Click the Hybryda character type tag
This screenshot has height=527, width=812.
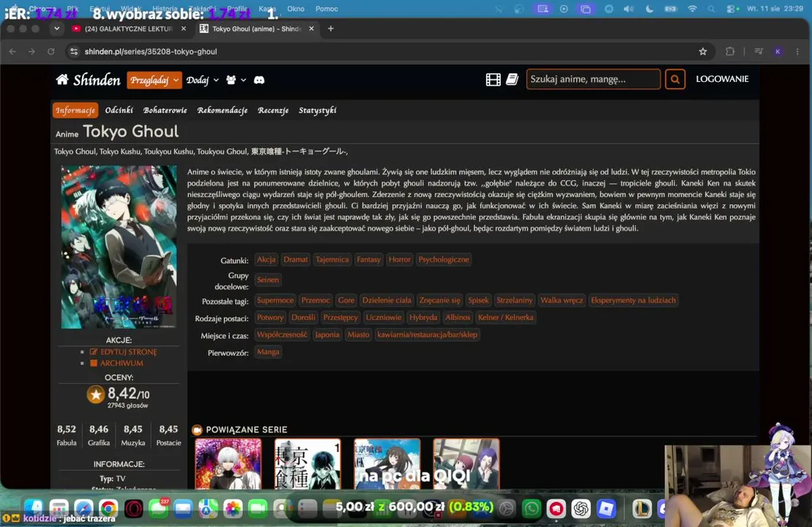point(423,318)
